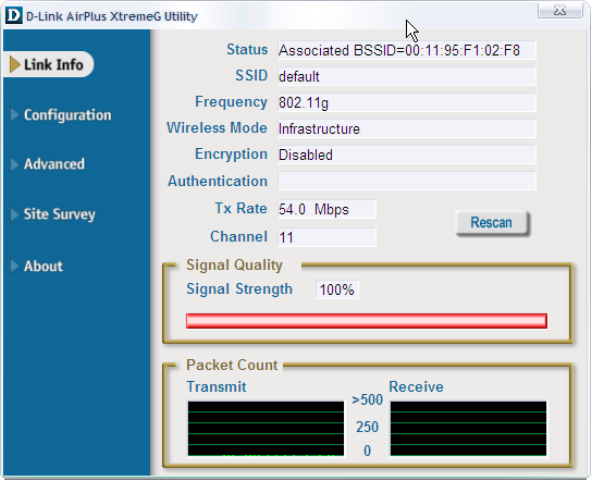The height and width of the screenshot is (480, 591).
Task: Click the 250 scale value
Action: (x=367, y=427)
